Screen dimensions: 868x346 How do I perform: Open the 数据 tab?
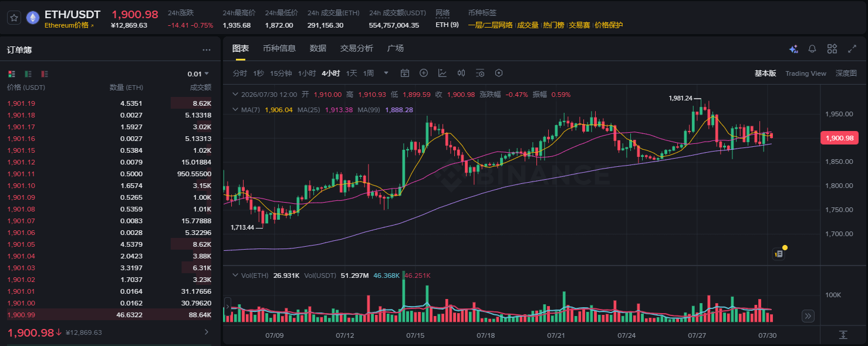click(318, 48)
